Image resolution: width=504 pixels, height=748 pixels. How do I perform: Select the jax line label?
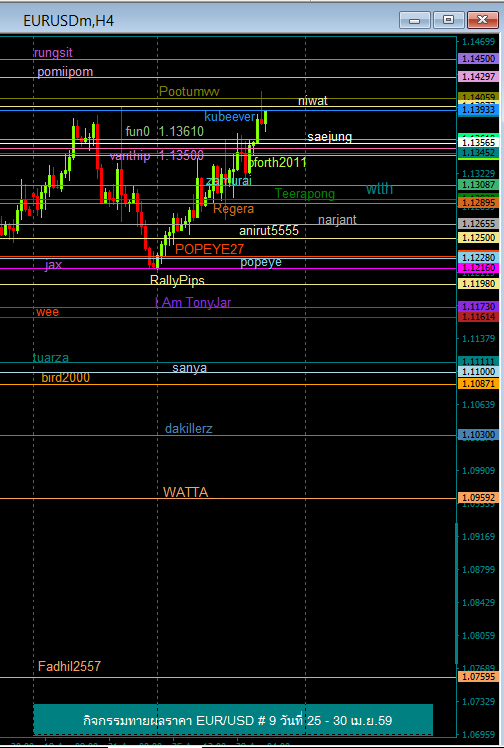53,265
